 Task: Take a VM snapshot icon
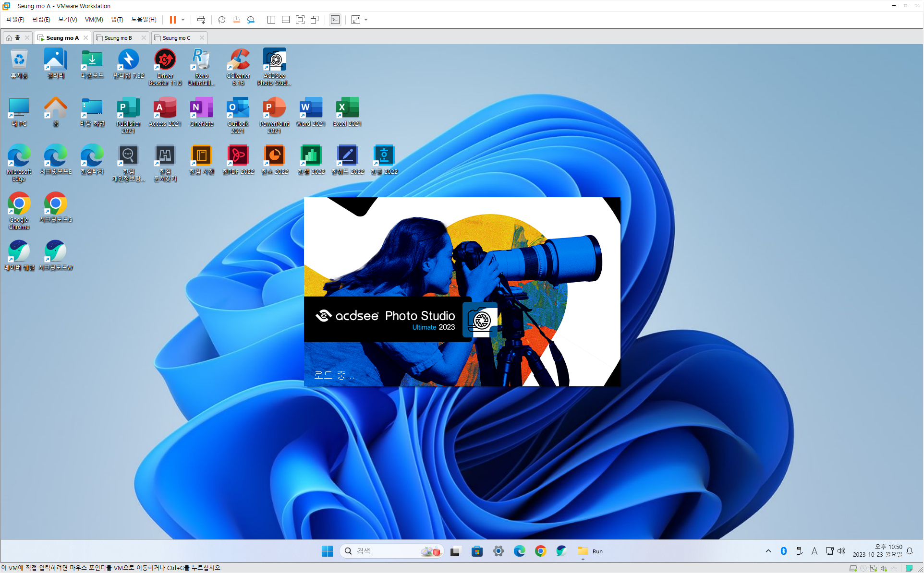pyautogui.click(x=221, y=20)
